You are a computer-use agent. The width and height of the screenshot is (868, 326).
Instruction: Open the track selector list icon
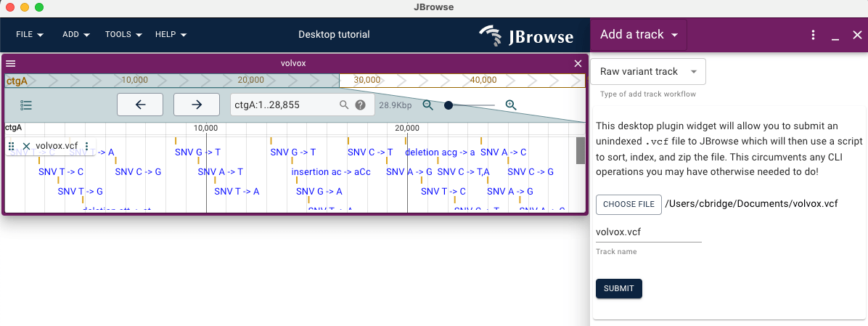coord(26,105)
